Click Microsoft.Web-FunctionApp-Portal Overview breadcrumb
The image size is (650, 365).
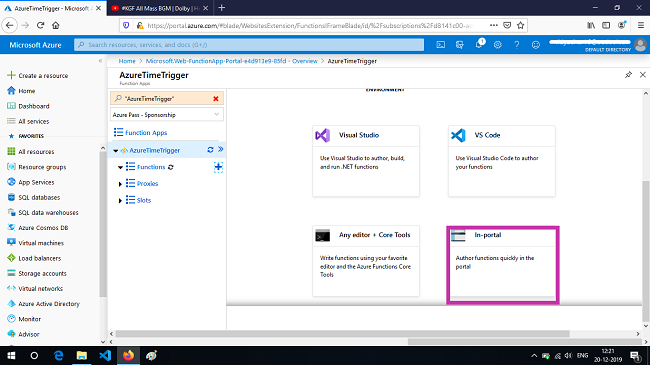click(x=231, y=61)
